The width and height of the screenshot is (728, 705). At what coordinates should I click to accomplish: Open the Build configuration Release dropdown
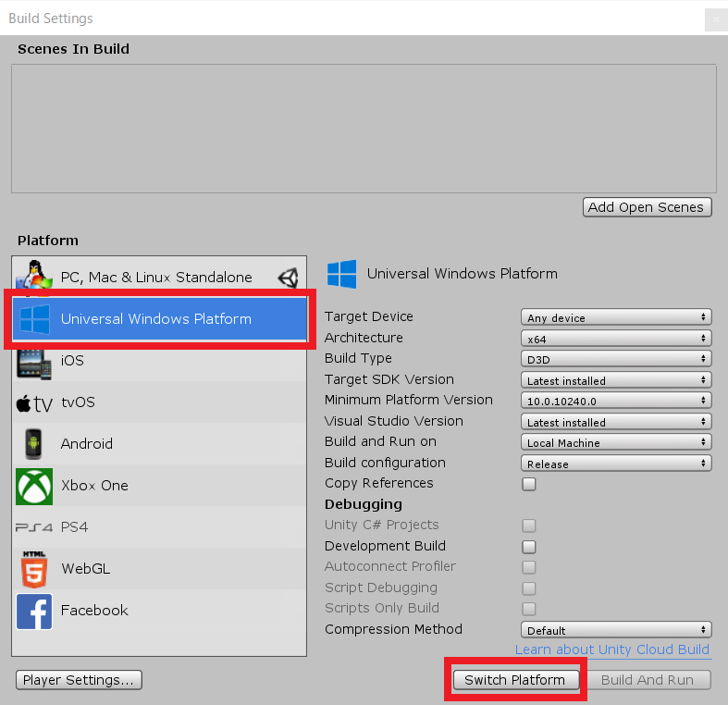pos(616,463)
